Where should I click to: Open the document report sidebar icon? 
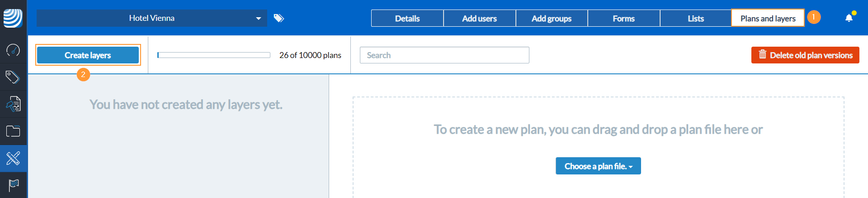coord(13,104)
